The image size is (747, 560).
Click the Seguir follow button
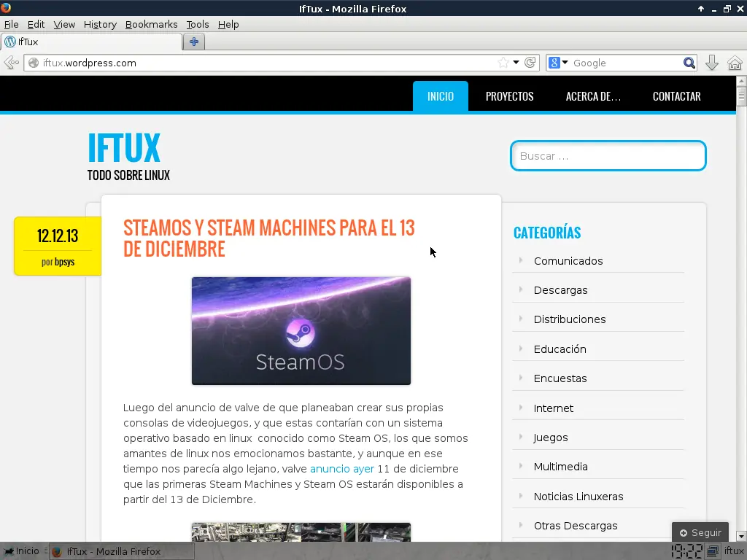700,532
